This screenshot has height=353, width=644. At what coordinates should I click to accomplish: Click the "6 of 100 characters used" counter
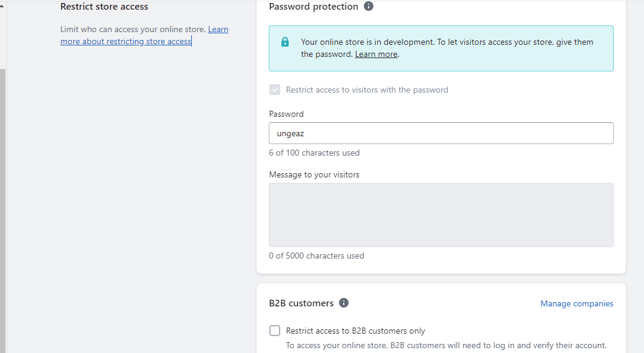pos(314,153)
